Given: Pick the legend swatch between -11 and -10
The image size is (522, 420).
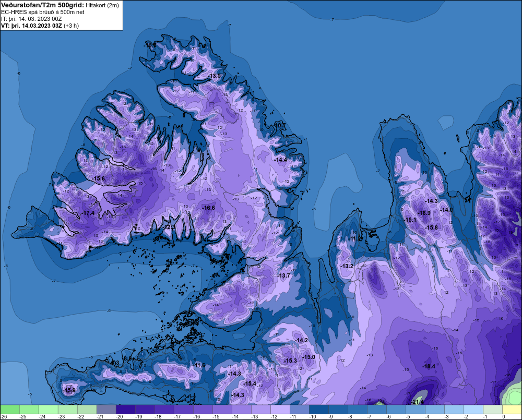Looking at the screenshot, I should (299, 409).
